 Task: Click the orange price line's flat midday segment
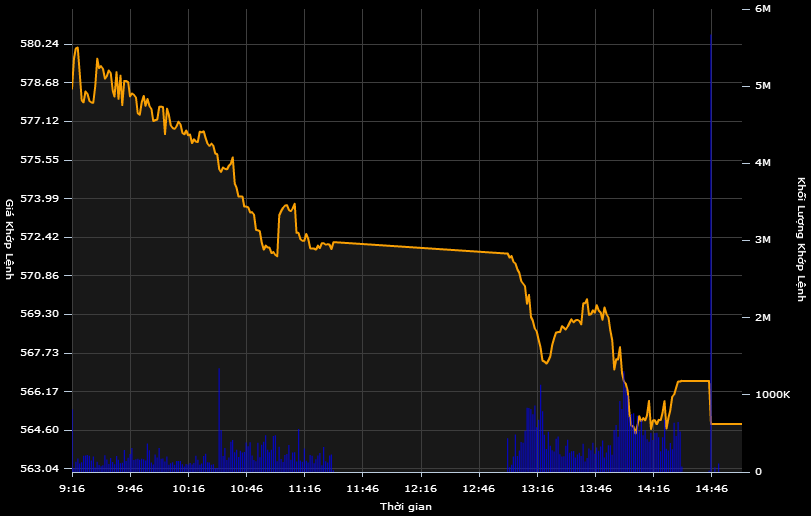[420, 247]
